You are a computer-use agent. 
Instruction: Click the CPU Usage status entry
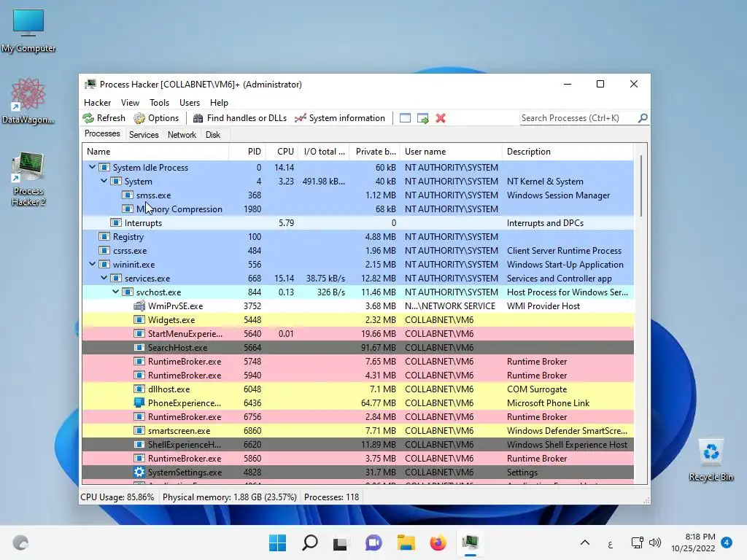[117, 497]
